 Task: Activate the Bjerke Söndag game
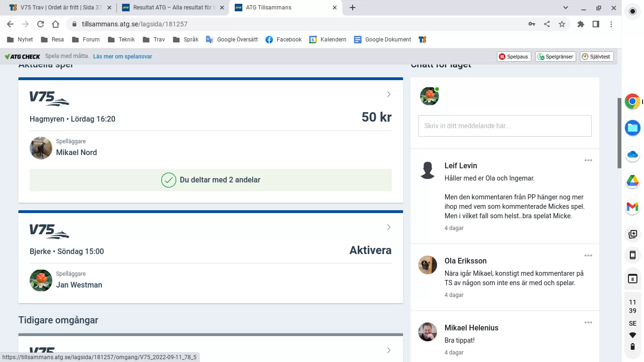pos(370,250)
